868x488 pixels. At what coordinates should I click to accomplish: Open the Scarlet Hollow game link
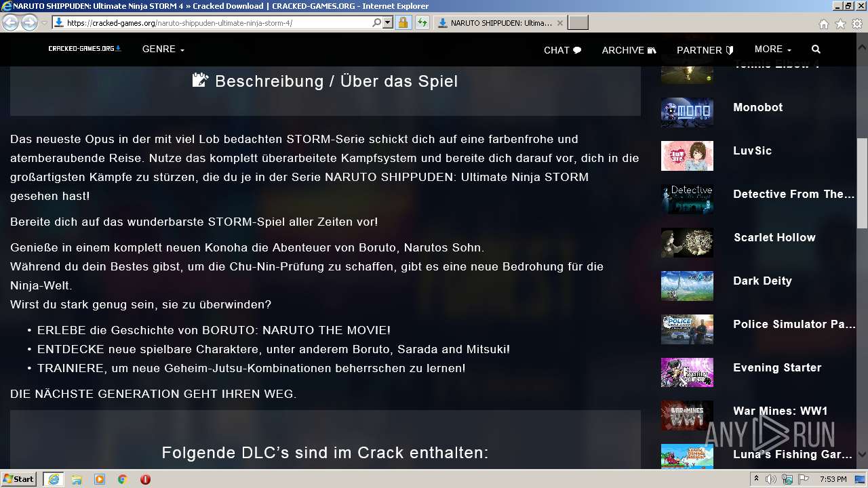pos(774,237)
